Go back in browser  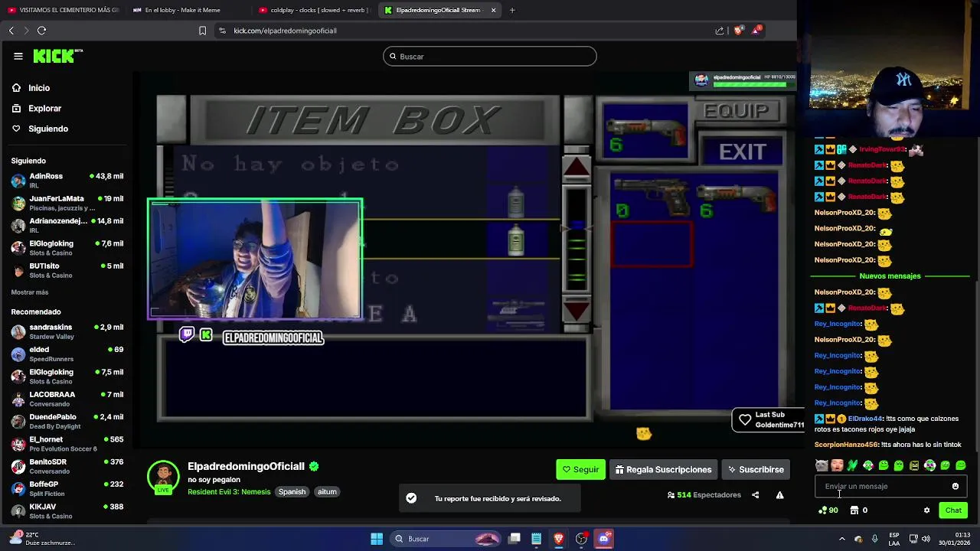11,31
